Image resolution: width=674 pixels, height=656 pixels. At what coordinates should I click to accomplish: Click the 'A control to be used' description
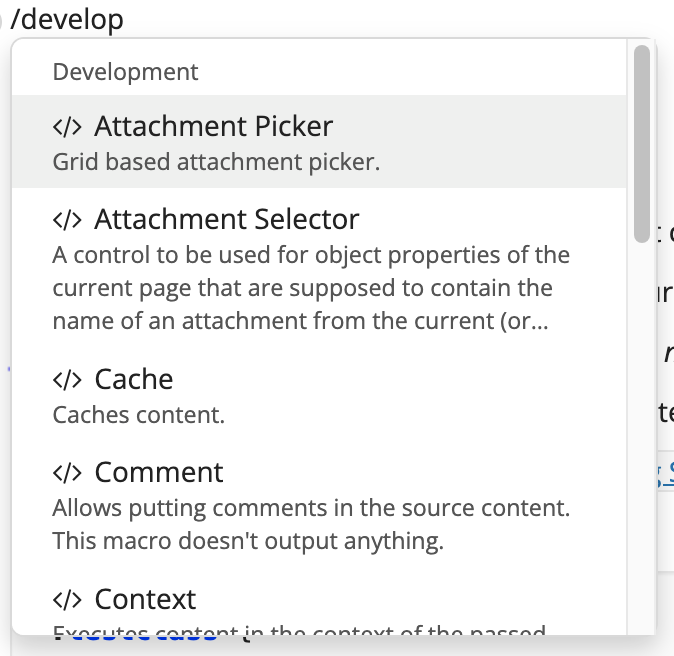click(x=311, y=288)
